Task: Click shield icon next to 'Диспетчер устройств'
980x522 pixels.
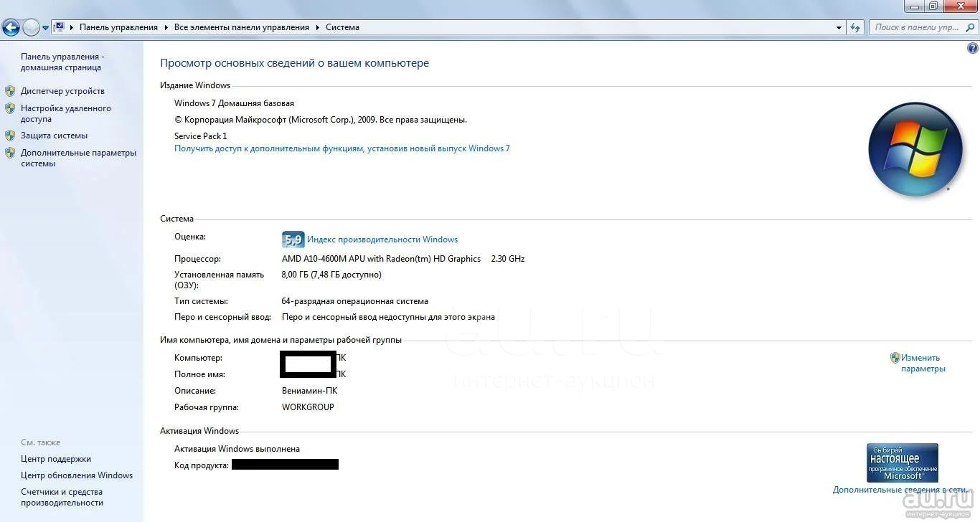Action: coord(10,91)
